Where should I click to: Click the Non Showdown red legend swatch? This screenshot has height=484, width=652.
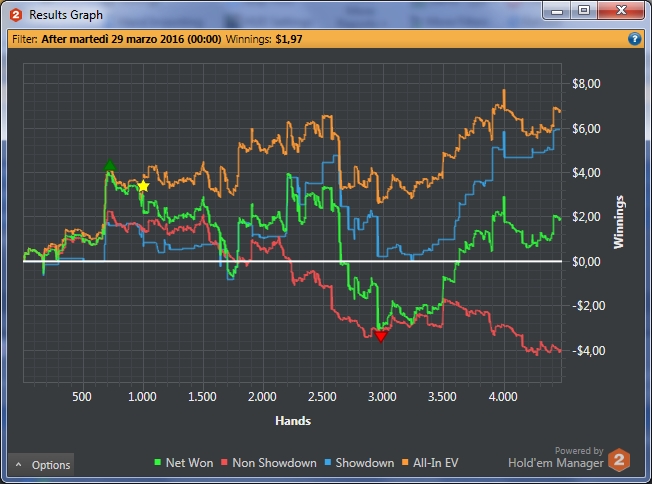pyautogui.click(x=224, y=462)
